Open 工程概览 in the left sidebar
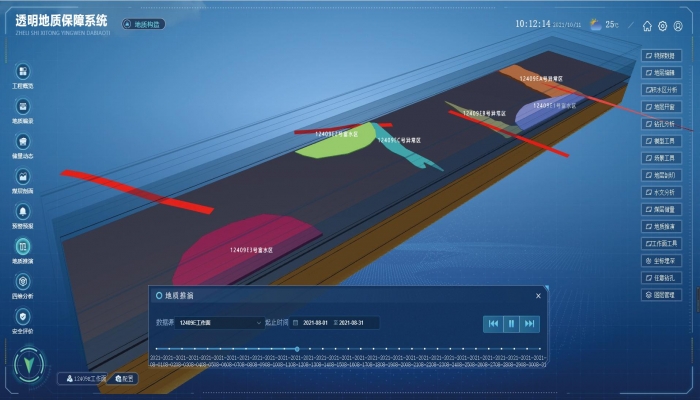Screen dimensions: 700x400 coord(22,72)
